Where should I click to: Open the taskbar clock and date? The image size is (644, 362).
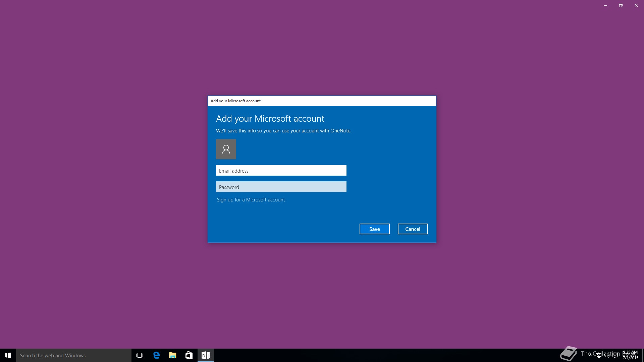(630, 355)
